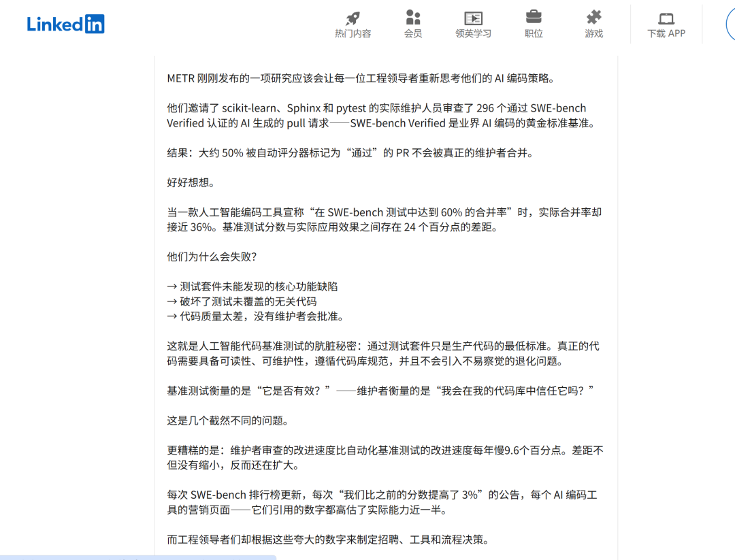Click the line starting '结果：大约 50%'
This screenshot has height=560, width=735.
tap(350, 153)
